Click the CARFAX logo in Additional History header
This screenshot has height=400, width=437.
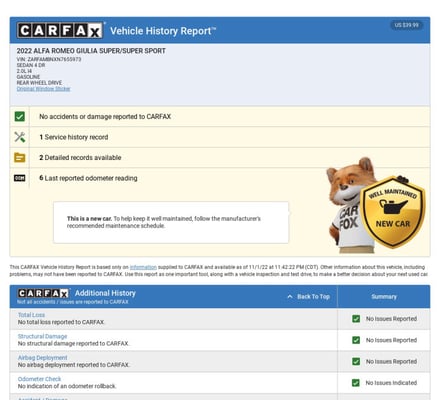(43, 293)
